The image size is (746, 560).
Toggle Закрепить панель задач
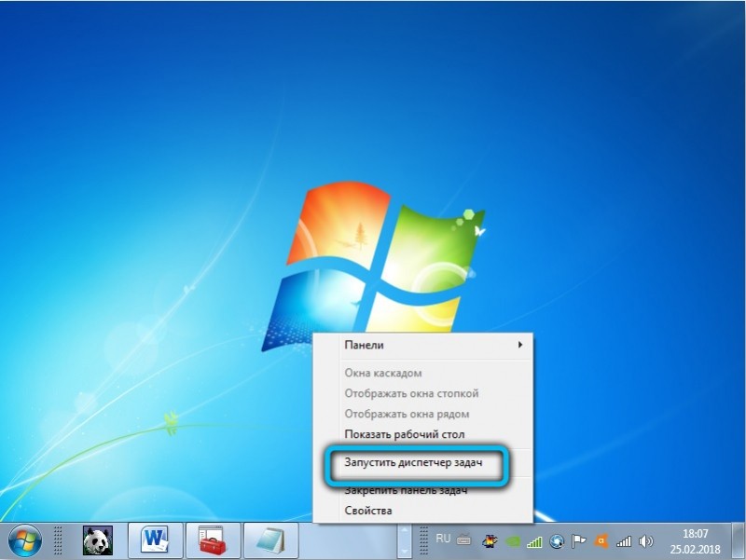click(x=423, y=490)
